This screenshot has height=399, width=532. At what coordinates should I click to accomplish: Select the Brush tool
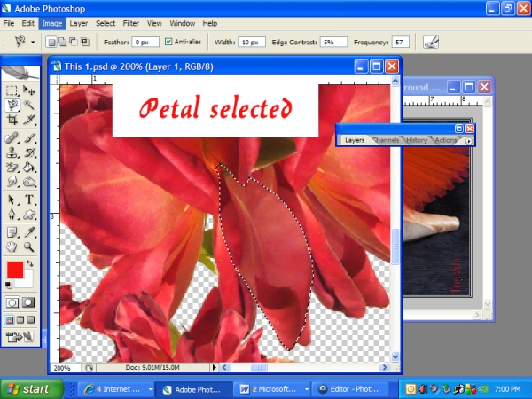(x=29, y=138)
